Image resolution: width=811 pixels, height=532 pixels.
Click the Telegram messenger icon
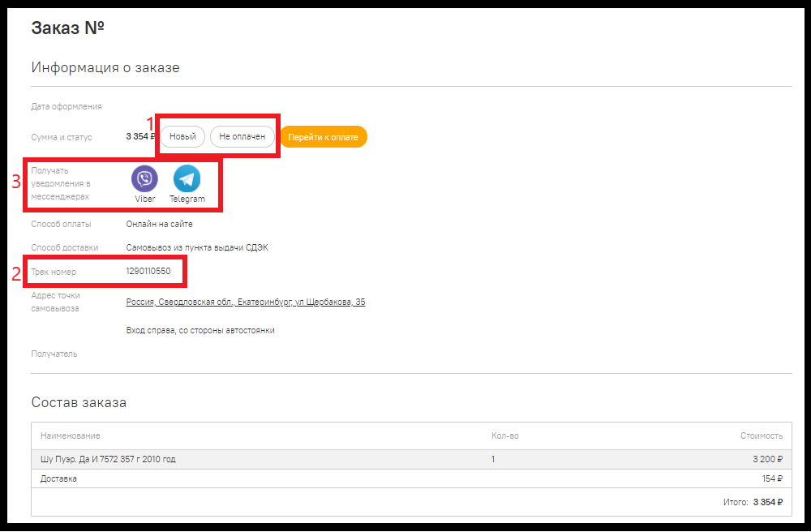click(x=187, y=178)
